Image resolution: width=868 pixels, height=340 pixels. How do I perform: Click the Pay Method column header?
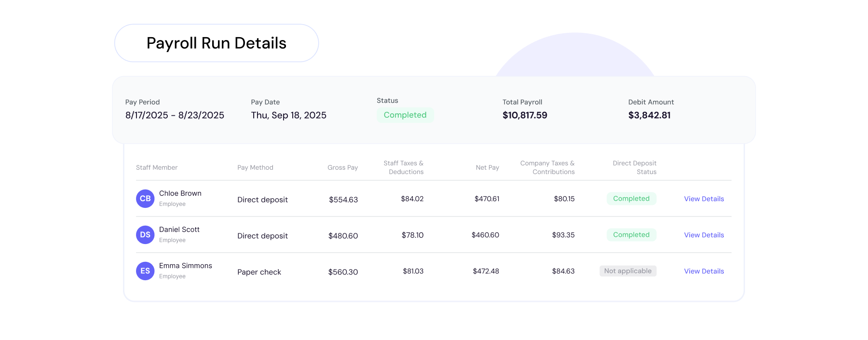255,167
